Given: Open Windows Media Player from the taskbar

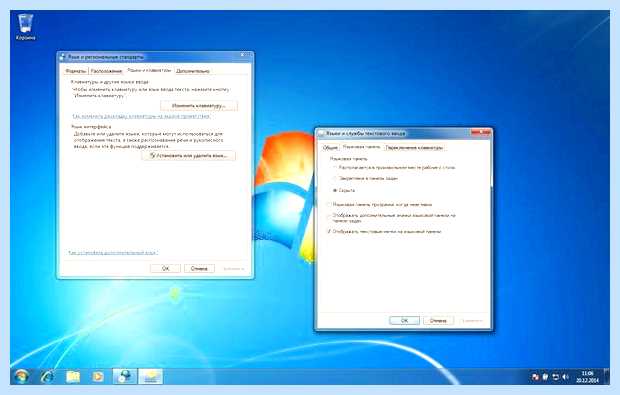Looking at the screenshot, I should click(98, 376).
